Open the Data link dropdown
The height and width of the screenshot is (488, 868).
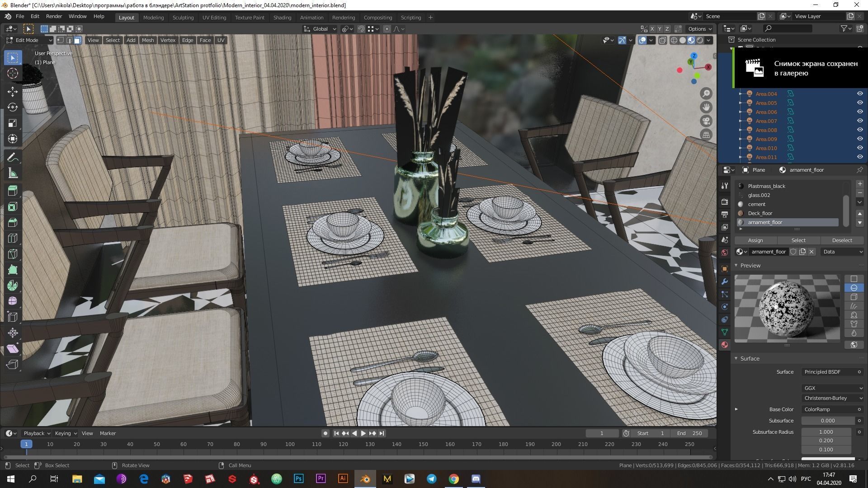[x=843, y=252]
